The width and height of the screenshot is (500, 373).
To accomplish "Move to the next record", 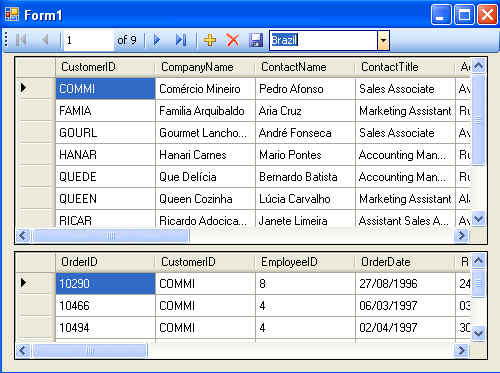I will [x=157, y=40].
